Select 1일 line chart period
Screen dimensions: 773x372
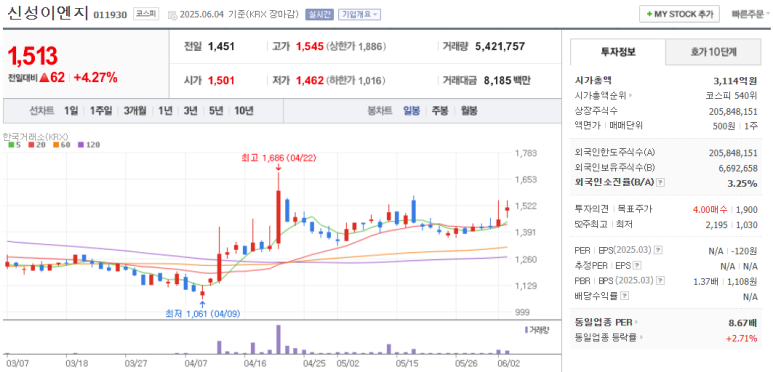click(x=70, y=110)
